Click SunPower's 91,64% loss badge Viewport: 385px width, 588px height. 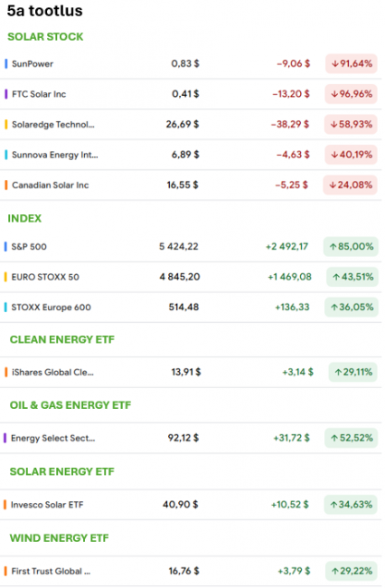pyautogui.click(x=352, y=63)
